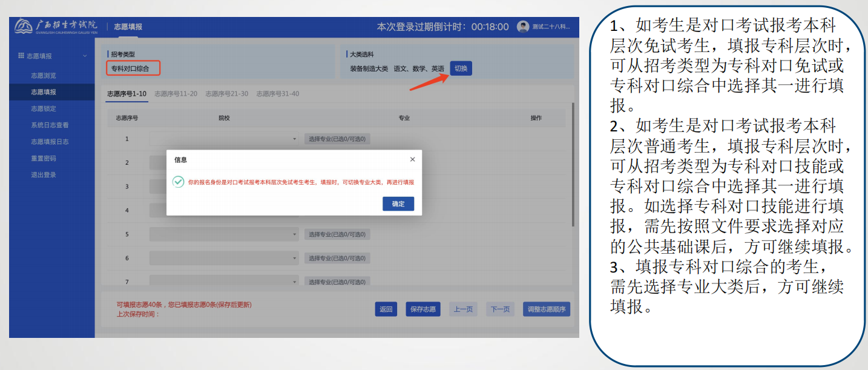Image resolution: width=868 pixels, height=370 pixels.
Task: Switch to the 志愿序号11-20 tab
Action: pyautogui.click(x=176, y=94)
